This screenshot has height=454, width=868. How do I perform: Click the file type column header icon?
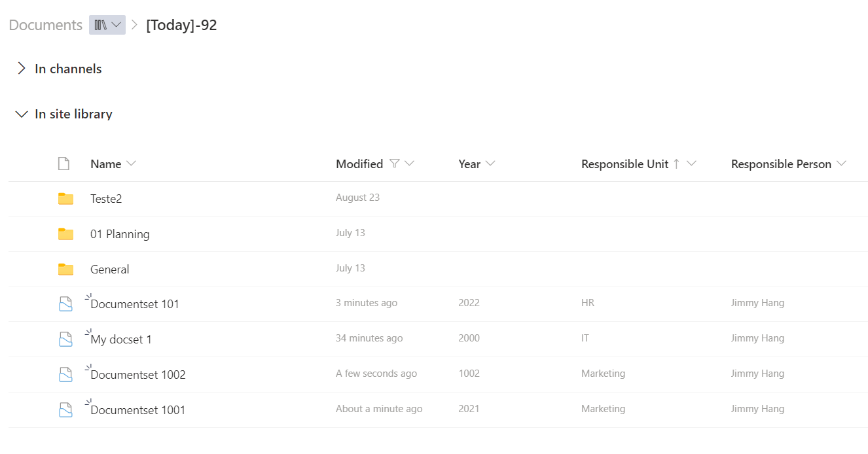coord(63,164)
